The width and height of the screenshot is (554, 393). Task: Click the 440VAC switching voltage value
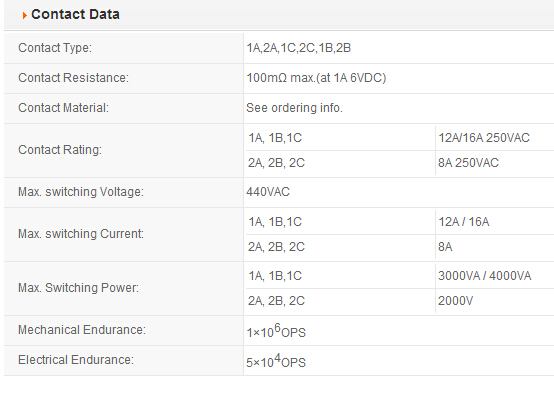268,192
